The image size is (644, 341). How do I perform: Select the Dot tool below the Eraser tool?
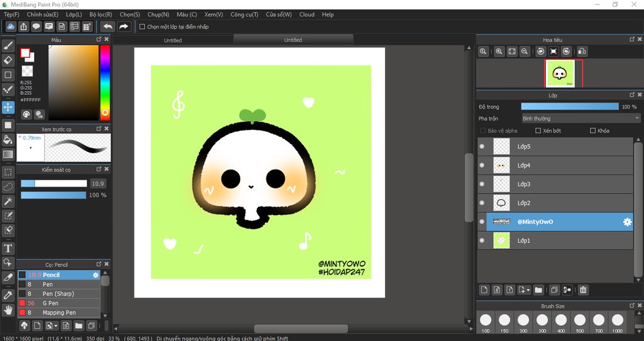pyautogui.click(x=8, y=75)
